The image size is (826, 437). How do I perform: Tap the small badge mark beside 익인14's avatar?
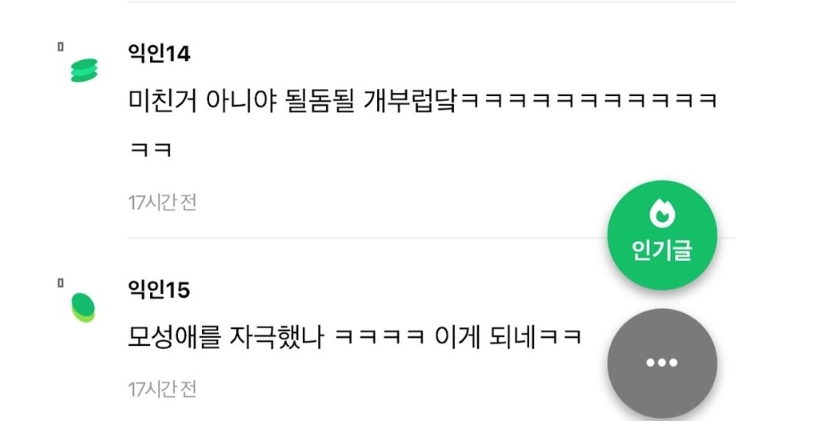[61, 47]
